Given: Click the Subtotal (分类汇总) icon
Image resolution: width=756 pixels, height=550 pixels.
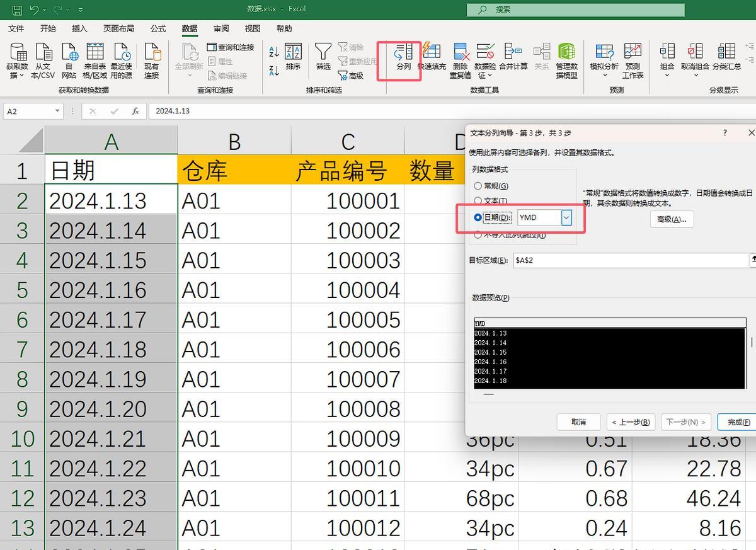Looking at the screenshot, I should (727, 57).
